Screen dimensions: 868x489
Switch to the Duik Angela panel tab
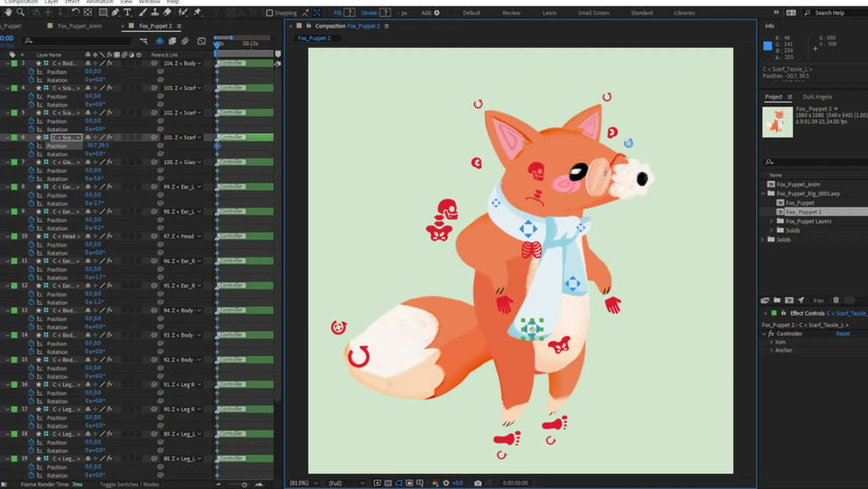pos(817,97)
